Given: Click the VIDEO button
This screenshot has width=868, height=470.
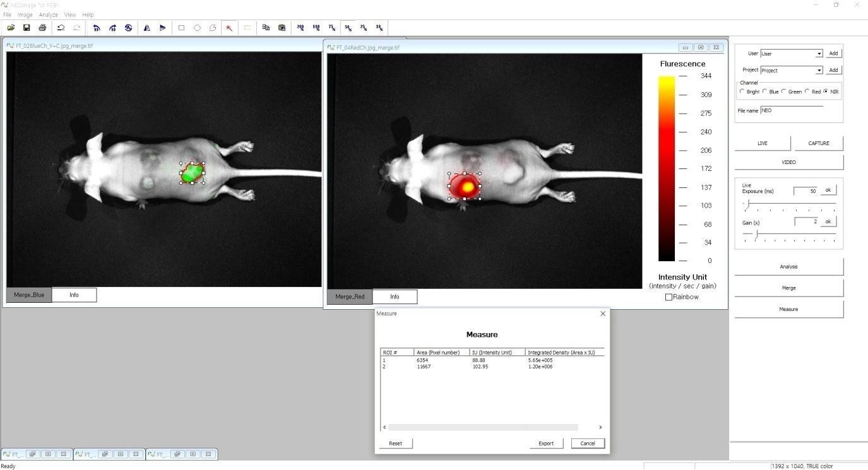Looking at the screenshot, I should (789, 162).
